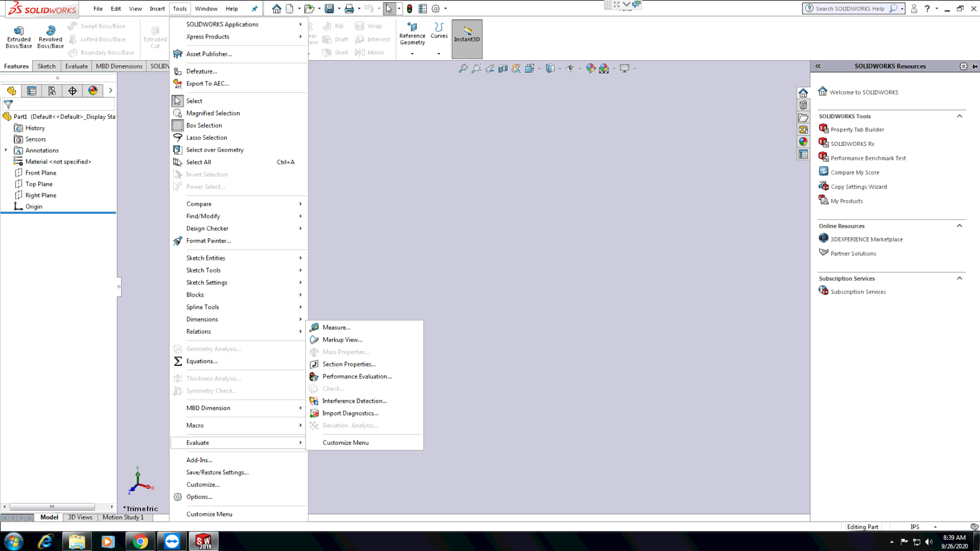
Task: Open Appearances tab in the task pane
Action: 803,141
